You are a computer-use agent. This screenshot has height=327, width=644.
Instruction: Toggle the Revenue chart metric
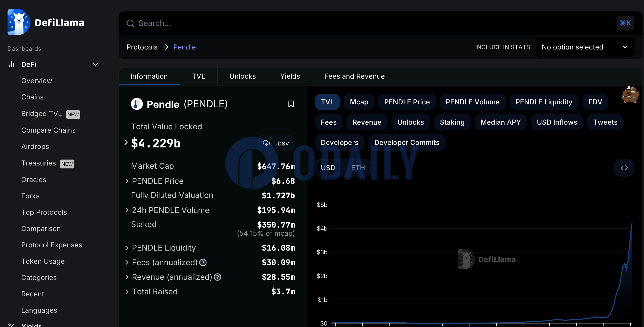pos(367,122)
